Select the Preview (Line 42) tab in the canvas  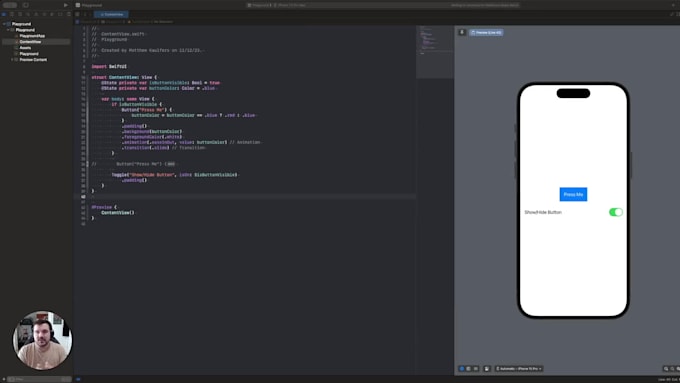point(486,33)
